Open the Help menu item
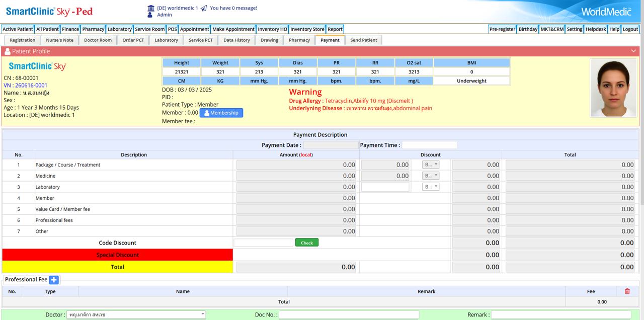Screen dimensions: 644x320 pyautogui.click(x=614, y=29)
